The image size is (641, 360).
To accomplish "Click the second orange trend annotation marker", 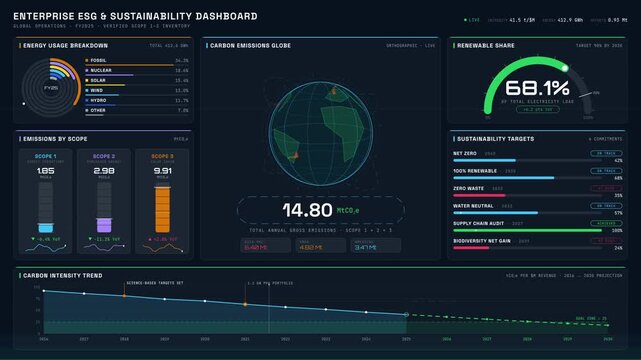I will [245, 304].
